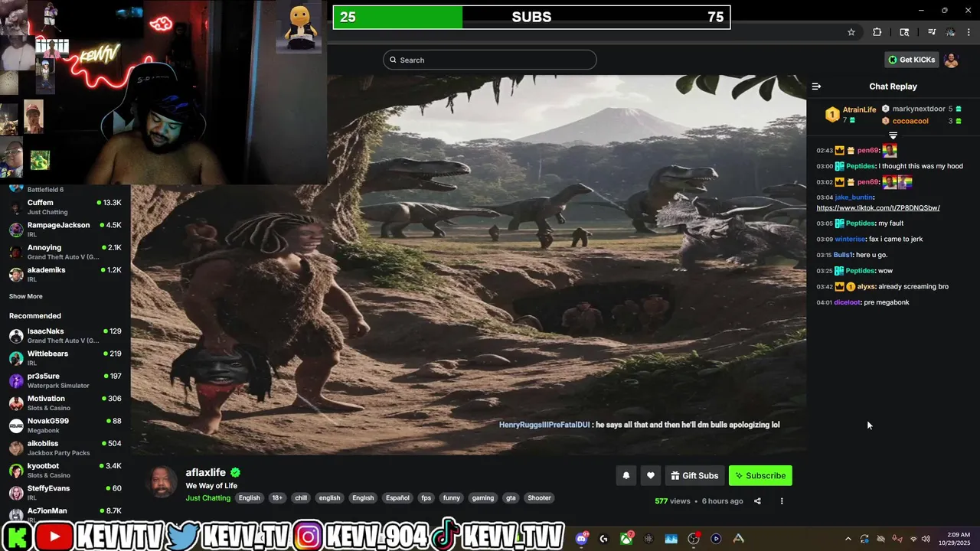Select the Shooter tag

pyautogui.click(x=539, y=497)
